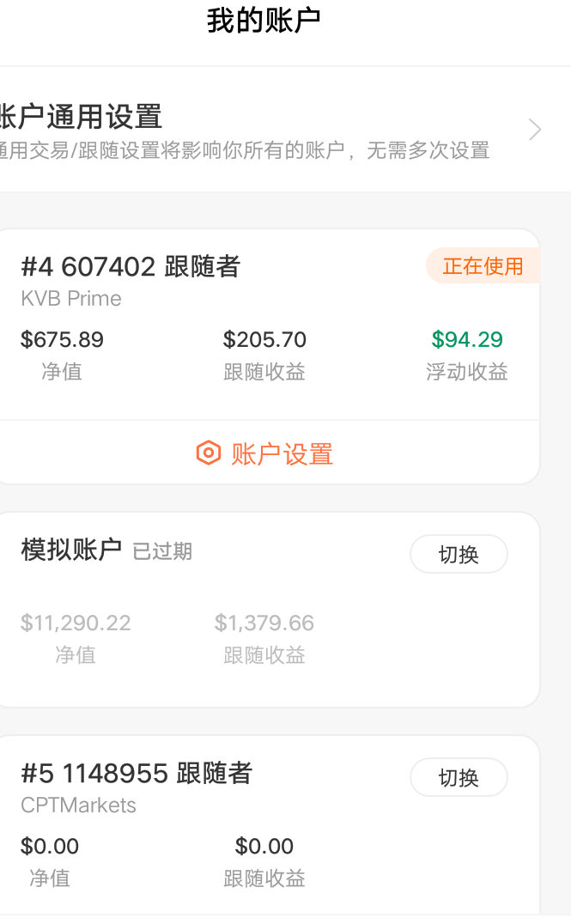Switch to the expired demo account
The image size is (571, 924).
coord(459,555)
